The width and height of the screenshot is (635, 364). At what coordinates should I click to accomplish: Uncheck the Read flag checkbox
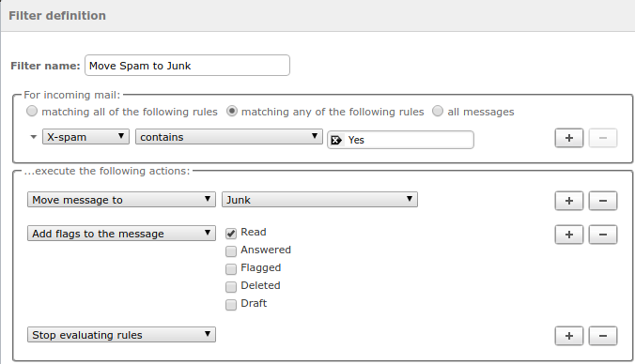[x=231, y=234]
